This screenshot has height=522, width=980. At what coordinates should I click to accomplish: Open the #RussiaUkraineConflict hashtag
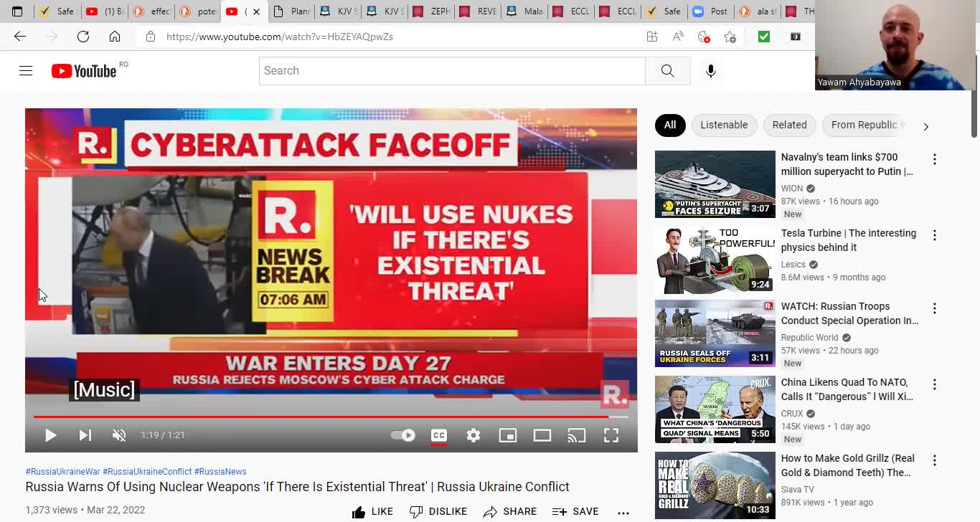pyautogui.click(x=147, y=471)
